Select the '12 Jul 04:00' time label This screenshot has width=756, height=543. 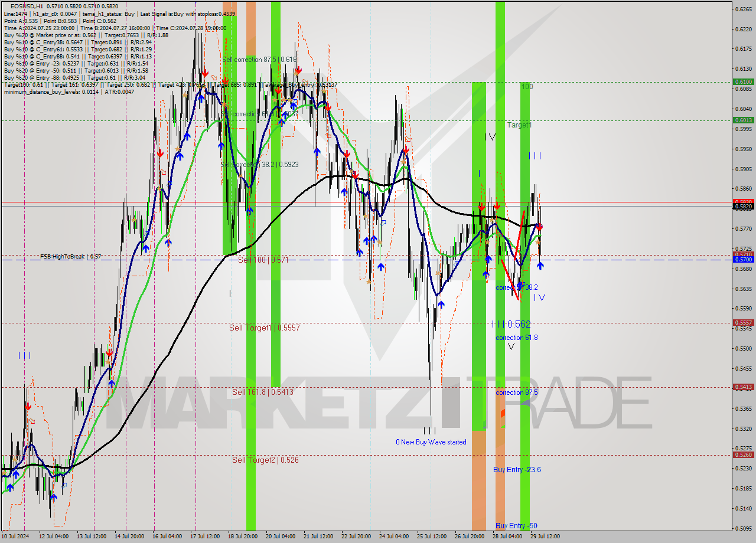pyautogui.click(x=55, y=537)
